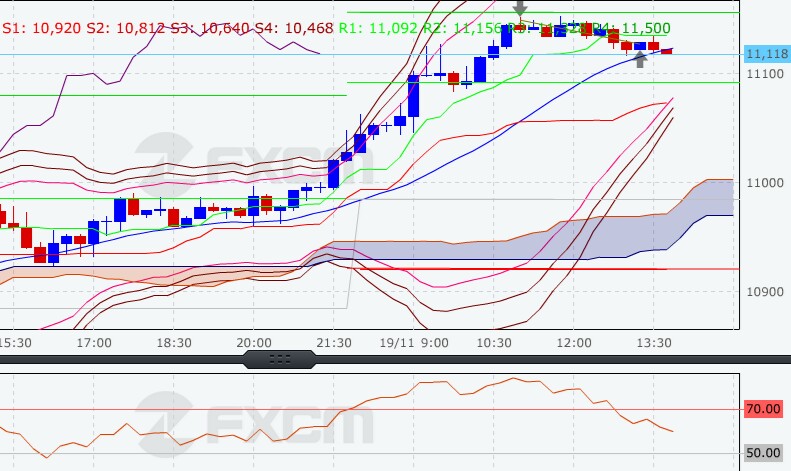791x471 pixels.
Task: Click the 11100 price axis label
Action: click(x=765, y=74)
